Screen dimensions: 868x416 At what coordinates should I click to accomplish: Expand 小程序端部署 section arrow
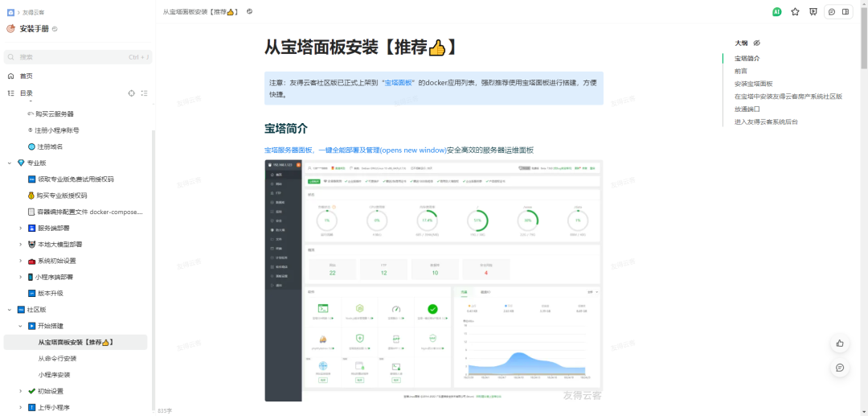click(20, 277)
